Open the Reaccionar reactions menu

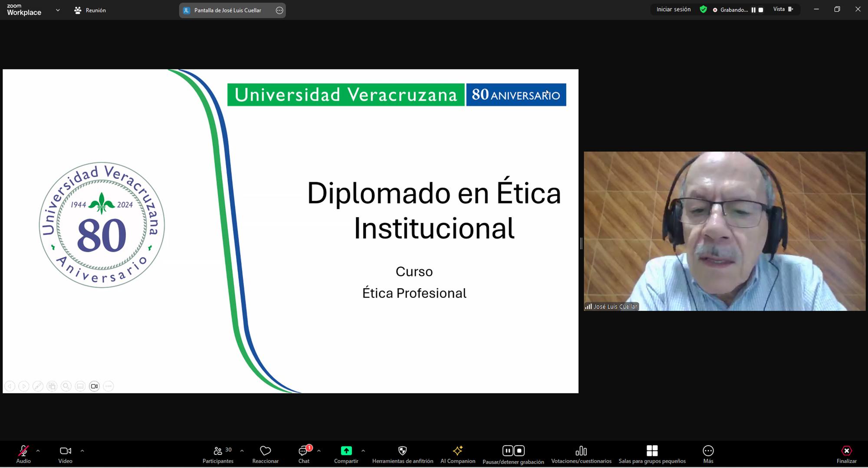[x=265, y=454]
